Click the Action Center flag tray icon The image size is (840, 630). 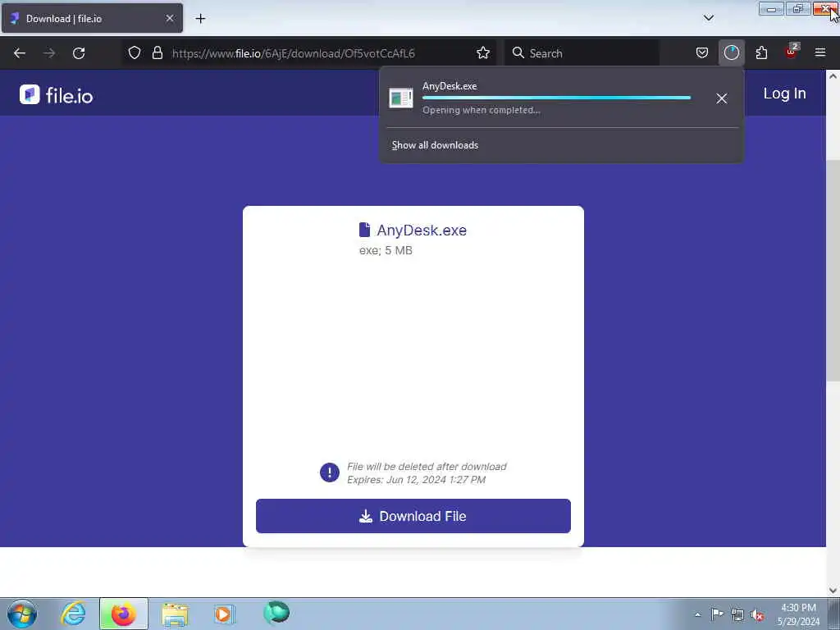pyautogui.click(x=717, y=614)
